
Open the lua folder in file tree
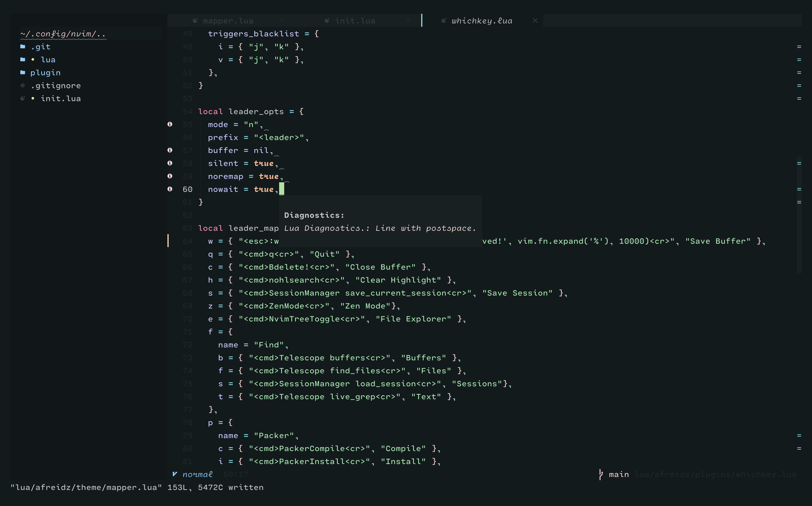tap(48, 60)
